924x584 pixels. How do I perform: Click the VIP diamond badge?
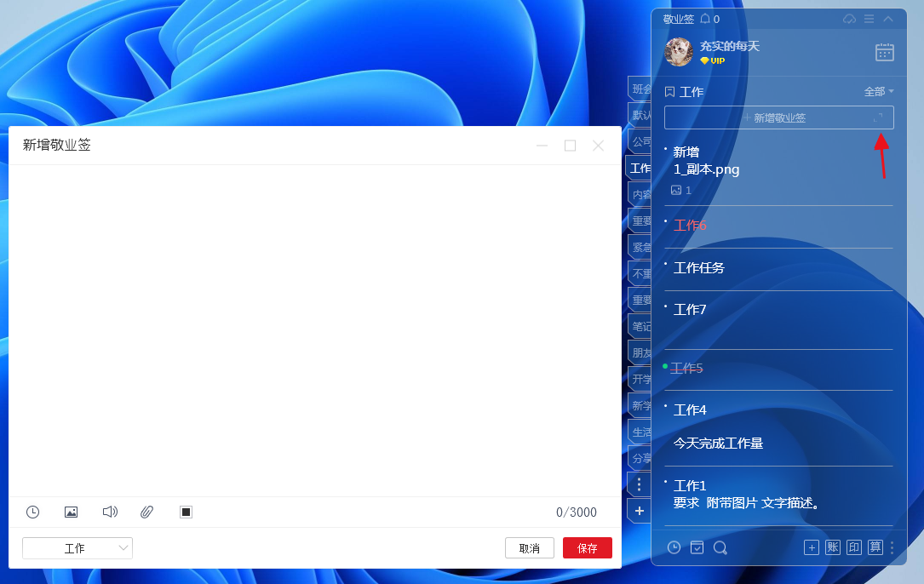point(713,60)
